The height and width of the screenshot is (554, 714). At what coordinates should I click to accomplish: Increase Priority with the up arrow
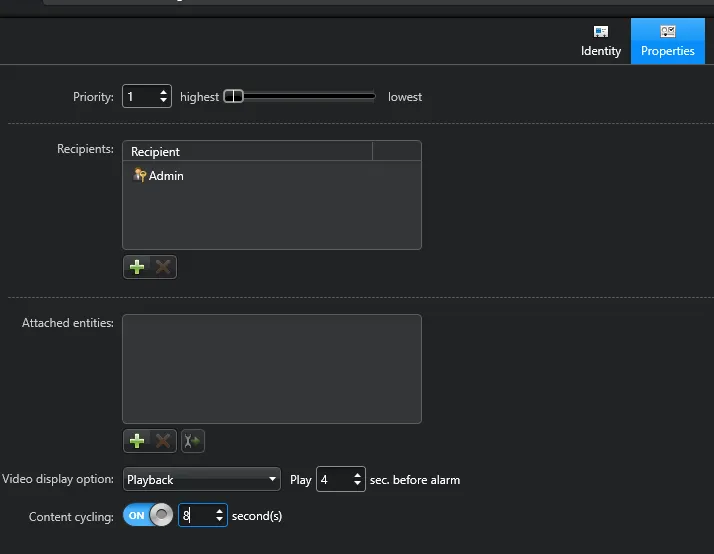click(x=163, y=92)
